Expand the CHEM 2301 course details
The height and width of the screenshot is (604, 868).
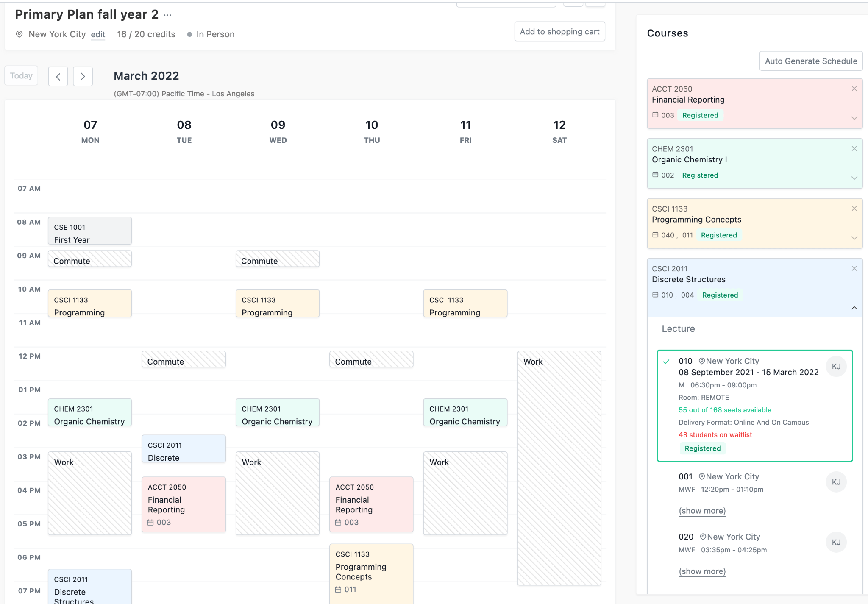[x=854, y=178]
